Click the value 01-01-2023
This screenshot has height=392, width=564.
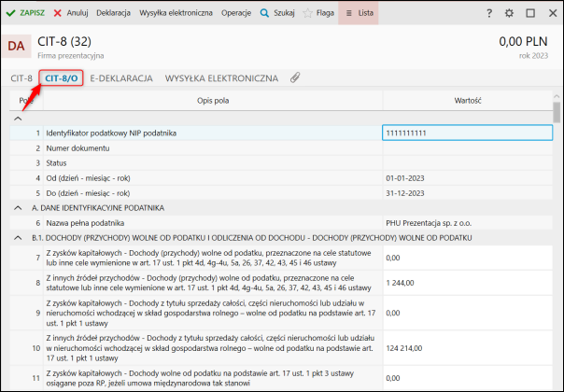tap(405, 178)
